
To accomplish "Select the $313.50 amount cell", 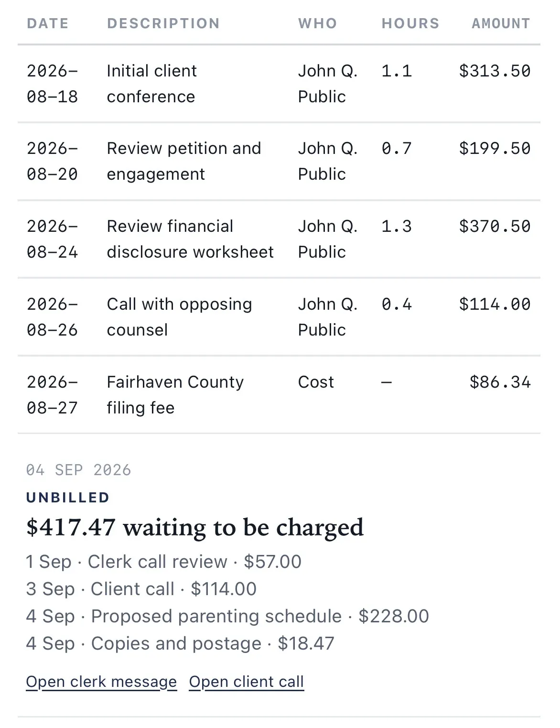I will [495, 71].
